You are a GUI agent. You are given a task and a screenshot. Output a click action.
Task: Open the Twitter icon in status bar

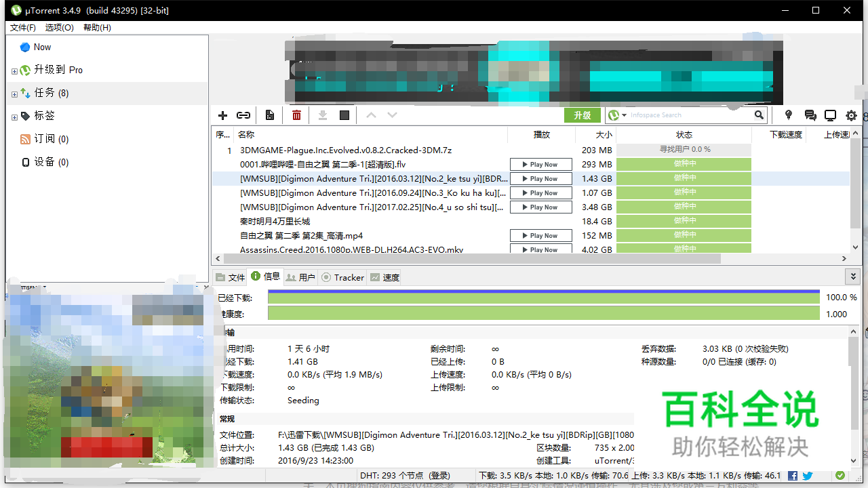[808, 476]
